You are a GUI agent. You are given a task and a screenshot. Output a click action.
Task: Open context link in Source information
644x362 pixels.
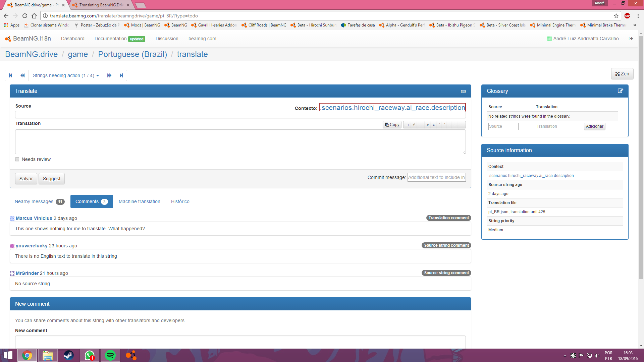[x=531, y=176]
